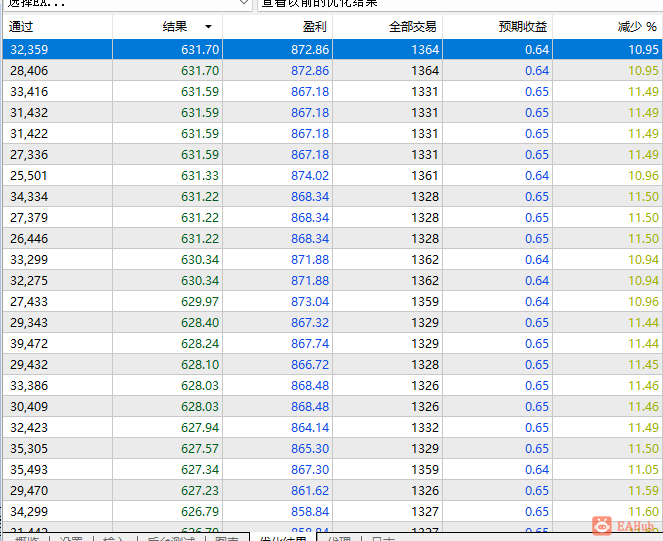663x541 pixels.
Task: Select pass 39,472 result row
Action: (x=332, y=343)
